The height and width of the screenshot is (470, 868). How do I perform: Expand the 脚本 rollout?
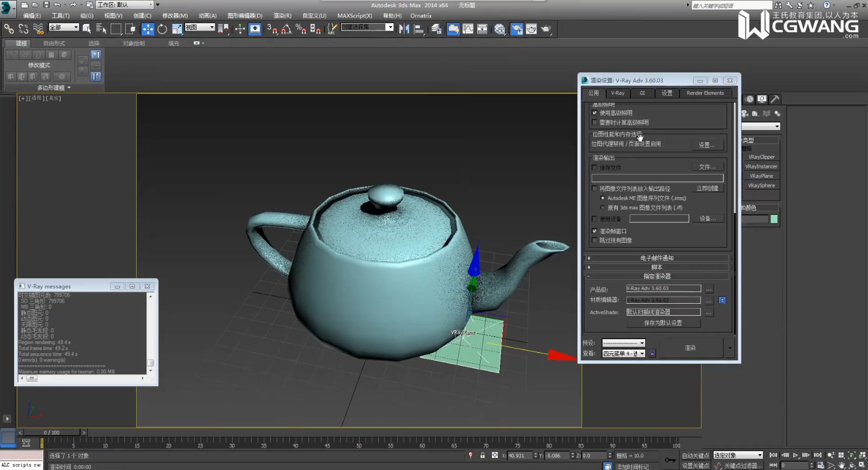657,267
